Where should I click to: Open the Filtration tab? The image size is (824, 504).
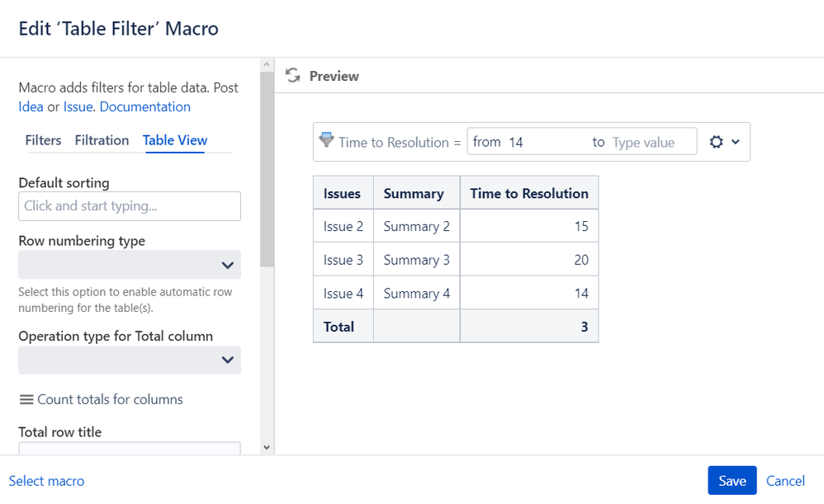pyautogui.click(x=102, y=140)
